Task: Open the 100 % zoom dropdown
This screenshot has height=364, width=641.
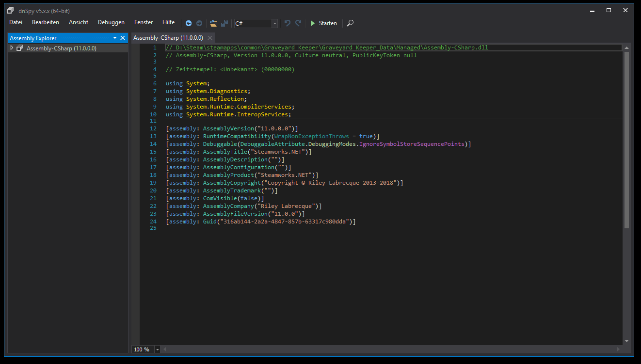Action: point(158,349)
